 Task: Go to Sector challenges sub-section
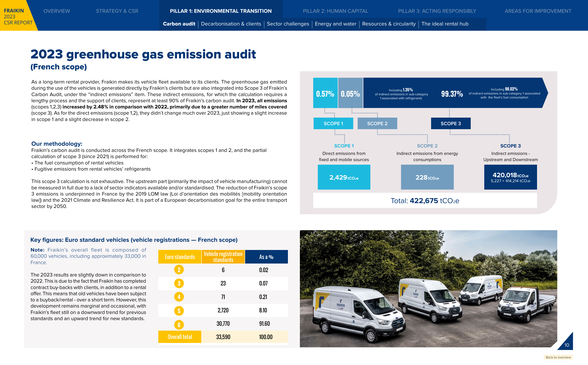pos(288,24)
